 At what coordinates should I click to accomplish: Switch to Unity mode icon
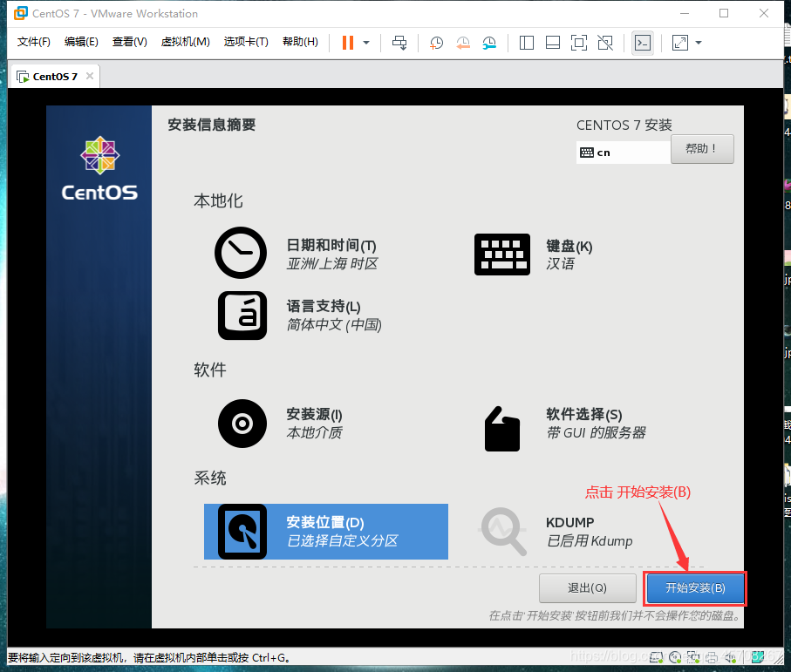pos(605,43)
